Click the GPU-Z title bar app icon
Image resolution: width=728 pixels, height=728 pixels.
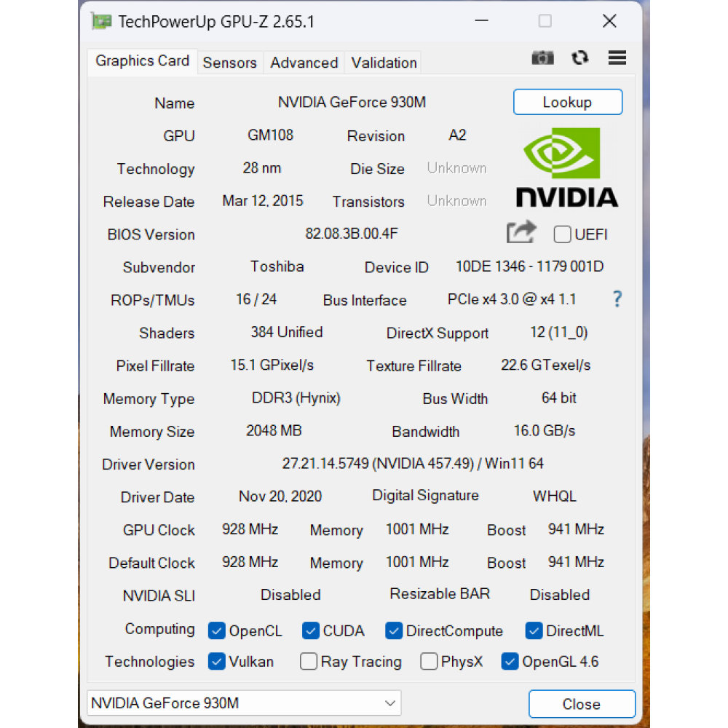102,21
